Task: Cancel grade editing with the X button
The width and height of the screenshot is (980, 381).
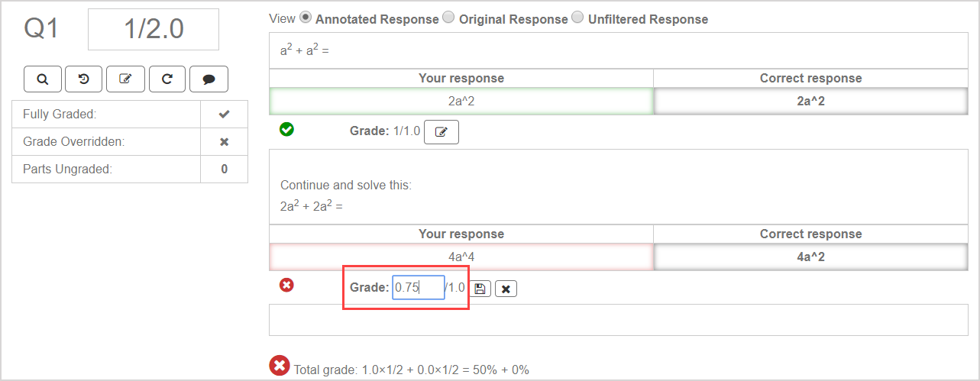Action: click(506, 289)
